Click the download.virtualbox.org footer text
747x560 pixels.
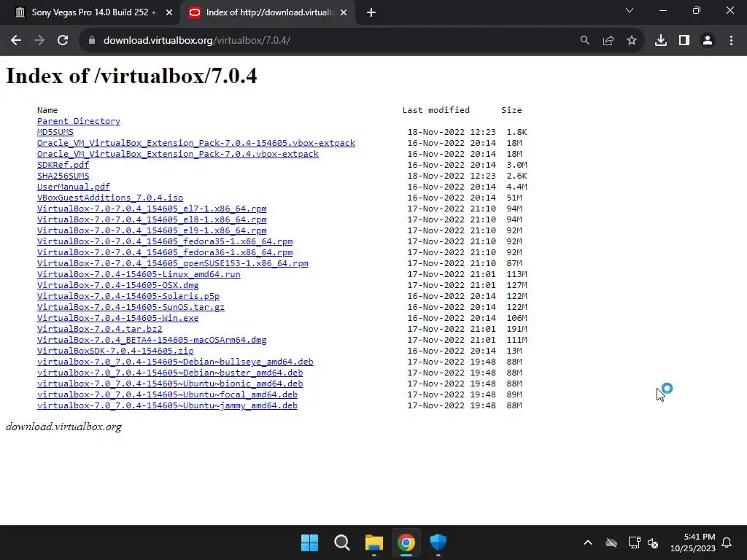pos(64,427)
